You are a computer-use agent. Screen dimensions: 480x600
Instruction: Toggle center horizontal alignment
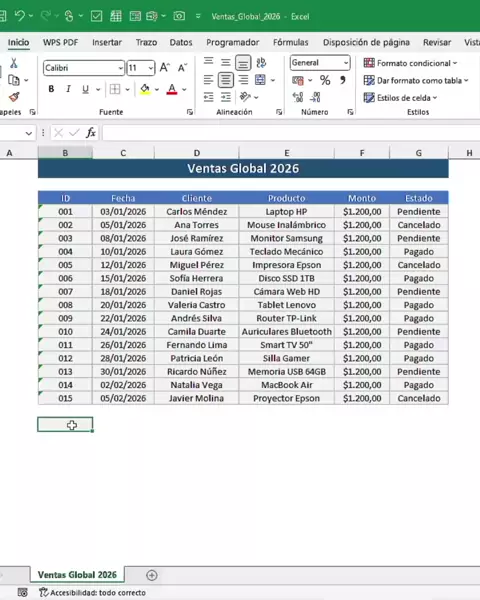point(225,80)
